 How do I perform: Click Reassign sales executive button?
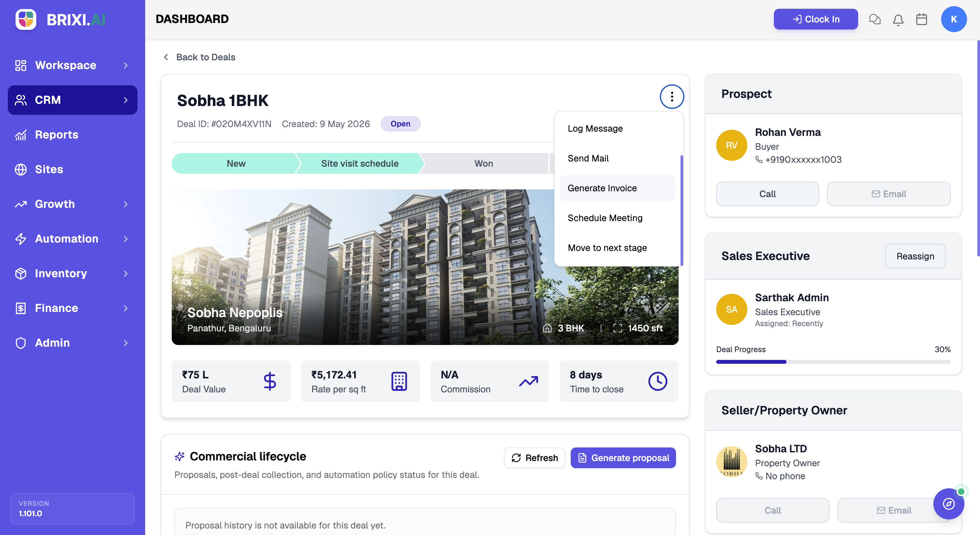(915, 256)
